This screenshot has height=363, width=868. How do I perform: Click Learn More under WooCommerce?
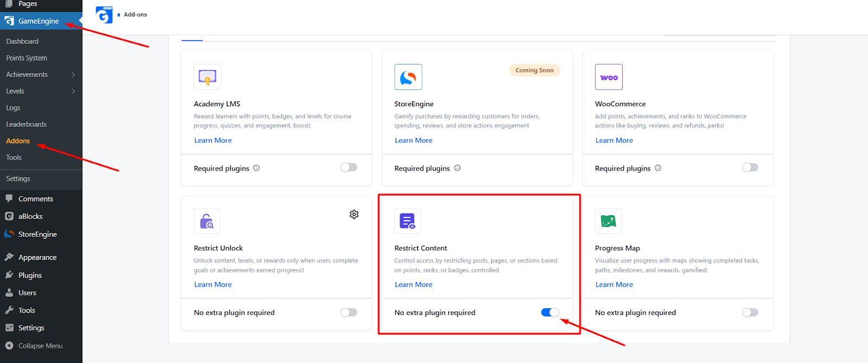coord(614,140)
